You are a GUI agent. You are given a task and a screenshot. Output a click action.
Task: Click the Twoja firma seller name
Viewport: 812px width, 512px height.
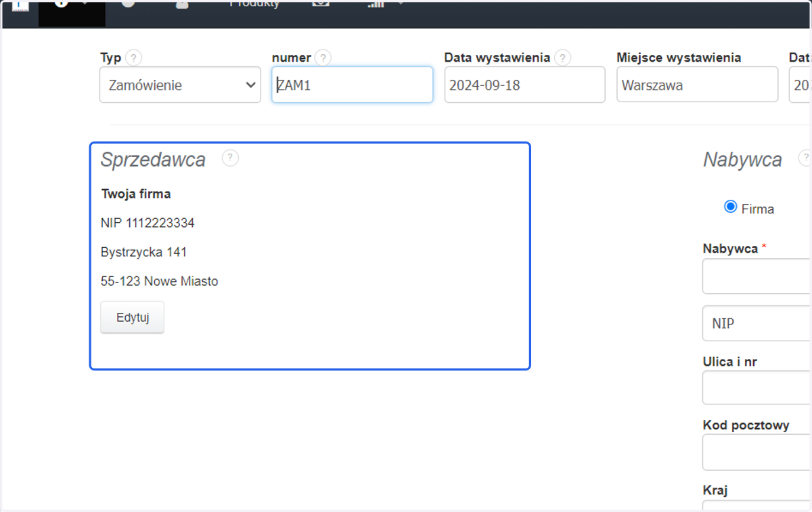pos(136,194)
